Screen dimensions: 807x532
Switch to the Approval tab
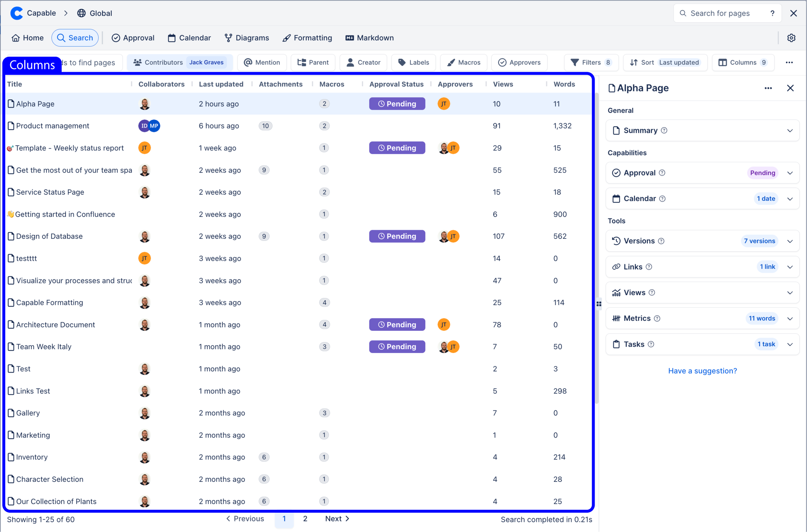click(x=133, y=38)
